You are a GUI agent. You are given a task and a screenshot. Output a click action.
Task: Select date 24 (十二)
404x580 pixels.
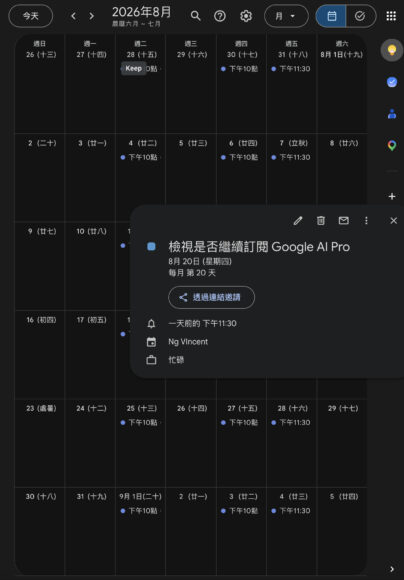pyautogui.click(x=91, y=408)
